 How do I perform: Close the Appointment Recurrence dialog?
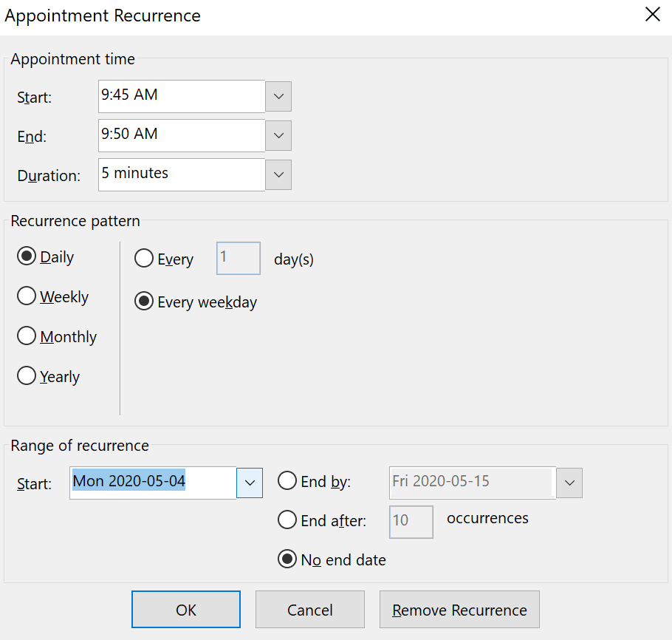[x=652, y=15]
